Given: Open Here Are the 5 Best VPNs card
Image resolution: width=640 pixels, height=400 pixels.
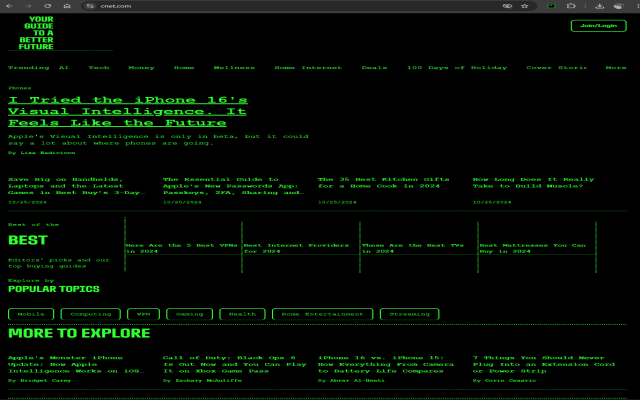Looking at the screenshot, I should click(182, 248).
